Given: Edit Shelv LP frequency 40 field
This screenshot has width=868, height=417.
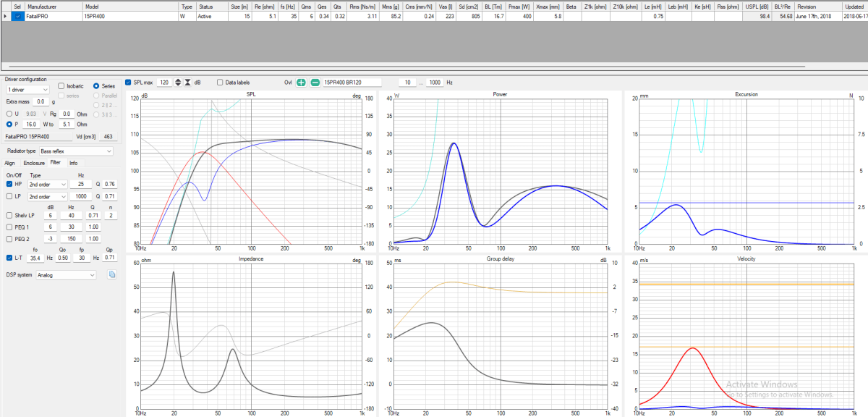Looking at the screenshot, I should [x=72, y=215].
